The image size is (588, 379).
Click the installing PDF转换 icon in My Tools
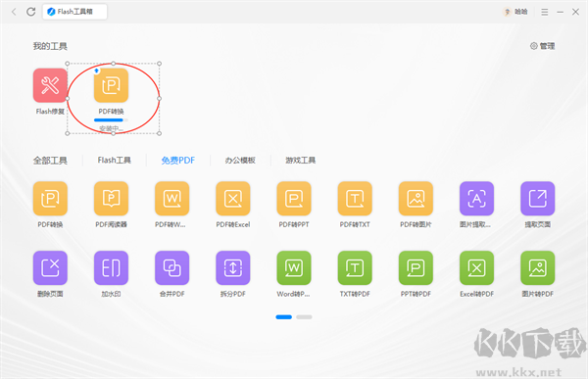pos(111,85)
